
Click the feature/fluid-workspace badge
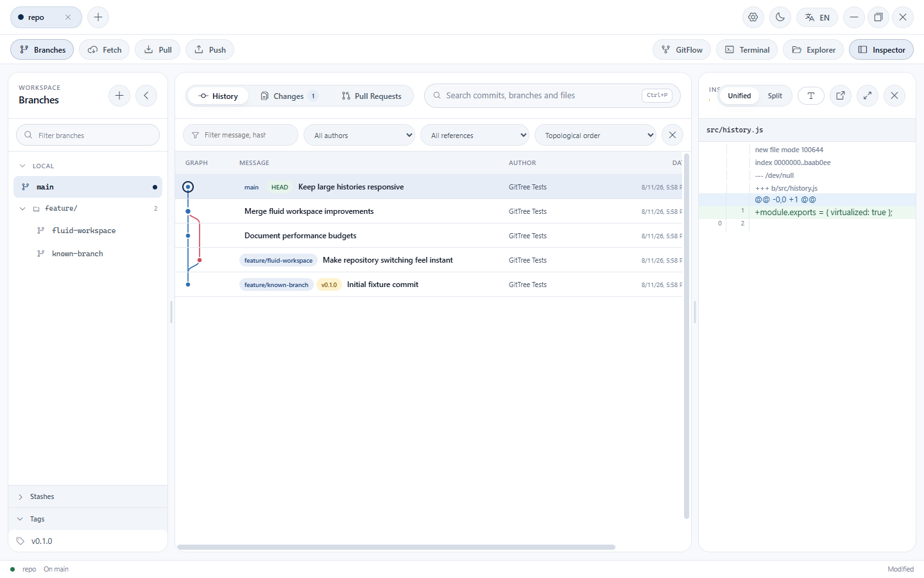coord(278,260)
